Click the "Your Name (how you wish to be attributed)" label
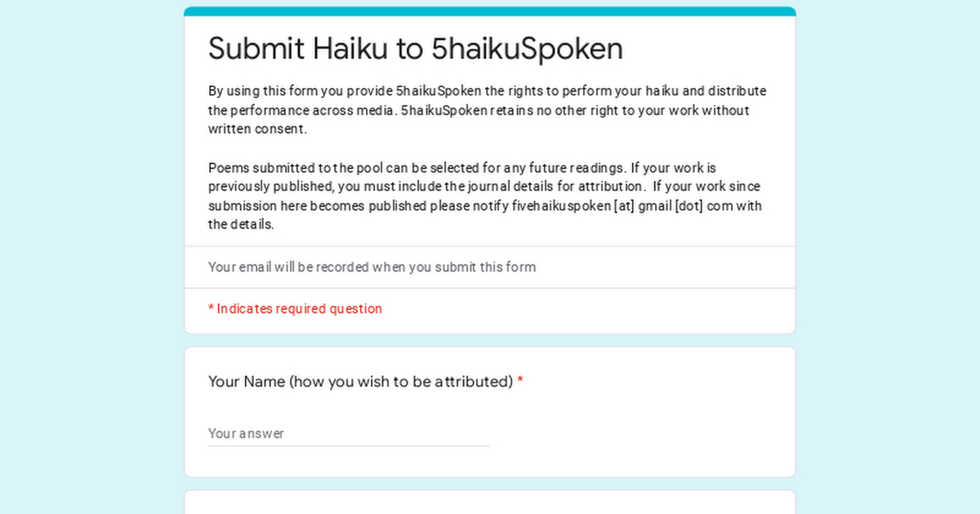The width and height of the screenshot is (980, 514). (x=360, y=381)
